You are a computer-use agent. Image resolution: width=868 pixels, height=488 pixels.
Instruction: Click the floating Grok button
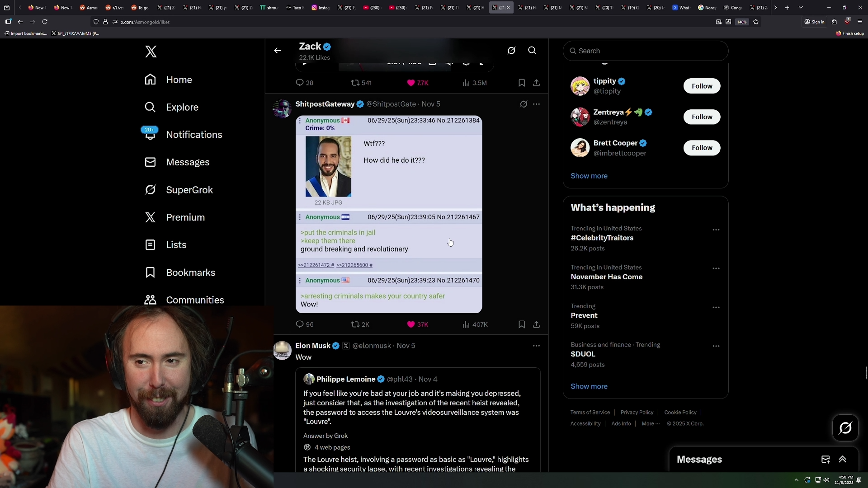pos(845,427)
